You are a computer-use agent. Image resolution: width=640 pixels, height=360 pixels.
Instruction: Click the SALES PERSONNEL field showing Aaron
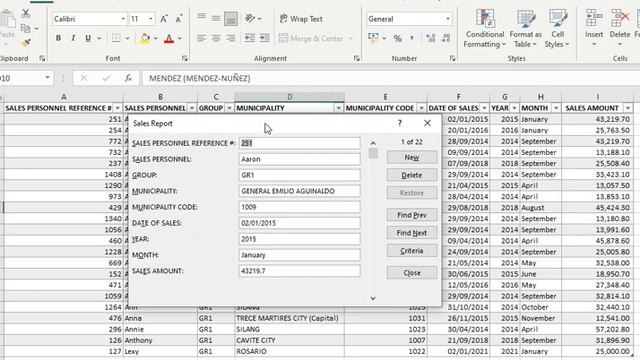point(299,159)
